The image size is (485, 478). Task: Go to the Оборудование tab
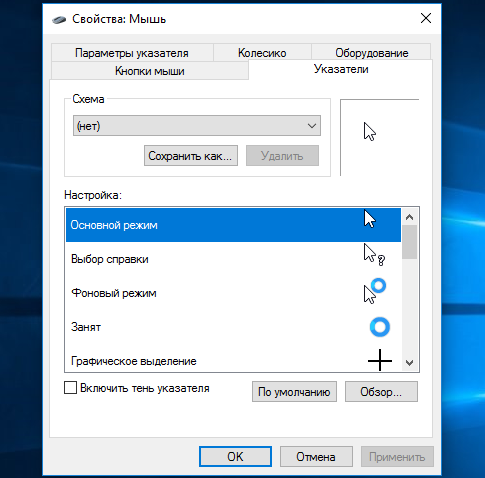tap(371, 53)
